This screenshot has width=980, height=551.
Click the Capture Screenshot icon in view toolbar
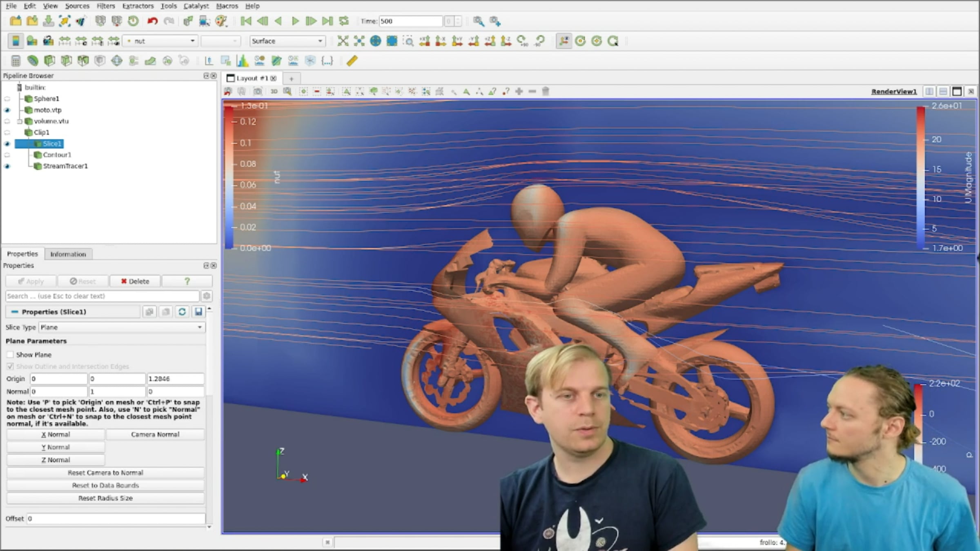pyautogui.click(x=258, y=91)
